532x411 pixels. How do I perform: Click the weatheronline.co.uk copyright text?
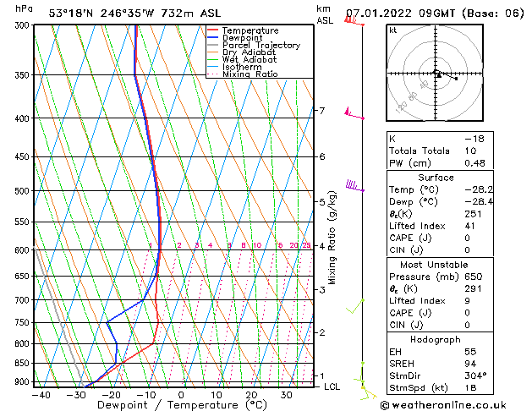(x=443, y=405)
